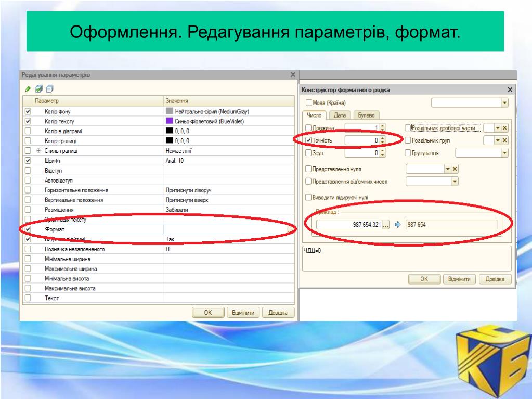Image resolution: width=532 pixels, height=399 pixels.
Task: Adjust the Точність spinner arrows
Action: 383,140
